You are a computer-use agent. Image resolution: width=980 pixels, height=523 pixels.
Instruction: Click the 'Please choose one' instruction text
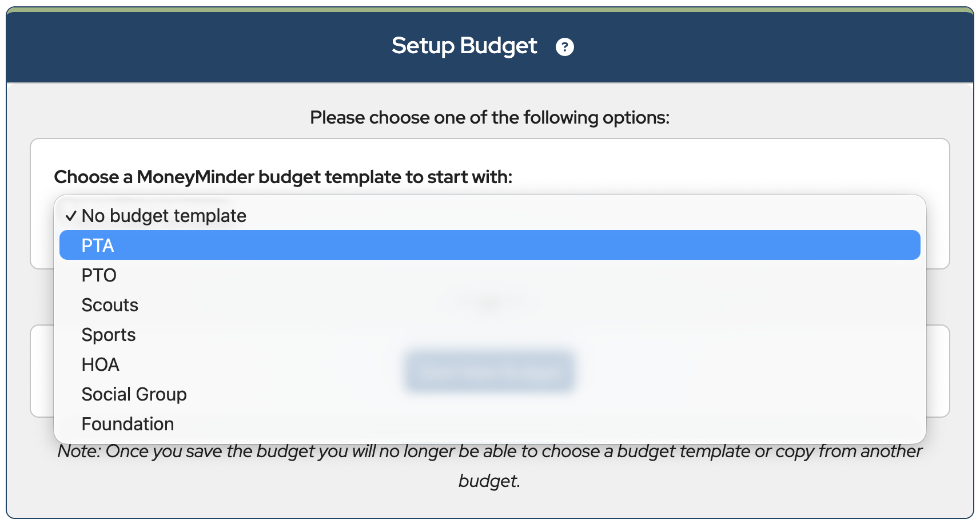pyautogui.click(x=489, y=117)
